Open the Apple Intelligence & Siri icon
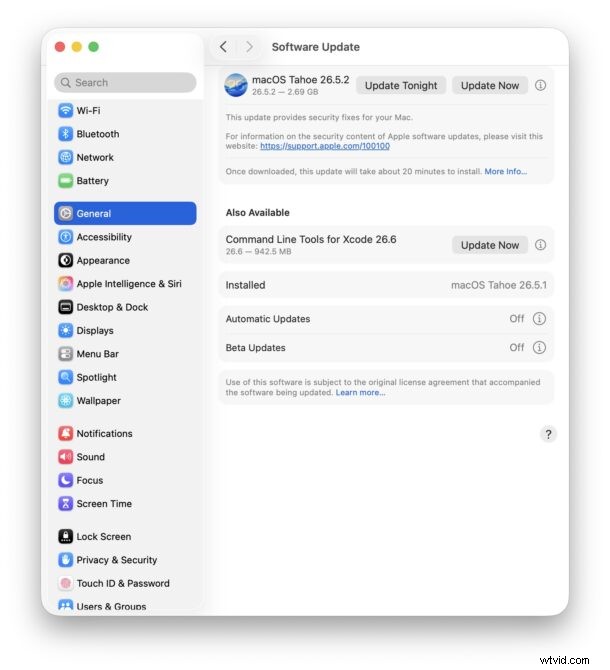The width and height of the screenshot is (610, 670). click(x=65, y=284)
